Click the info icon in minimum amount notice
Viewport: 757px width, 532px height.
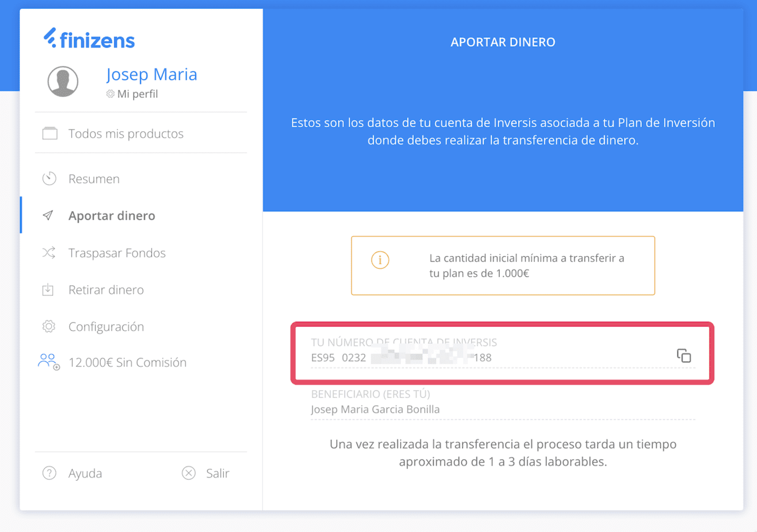coord(380,260)
